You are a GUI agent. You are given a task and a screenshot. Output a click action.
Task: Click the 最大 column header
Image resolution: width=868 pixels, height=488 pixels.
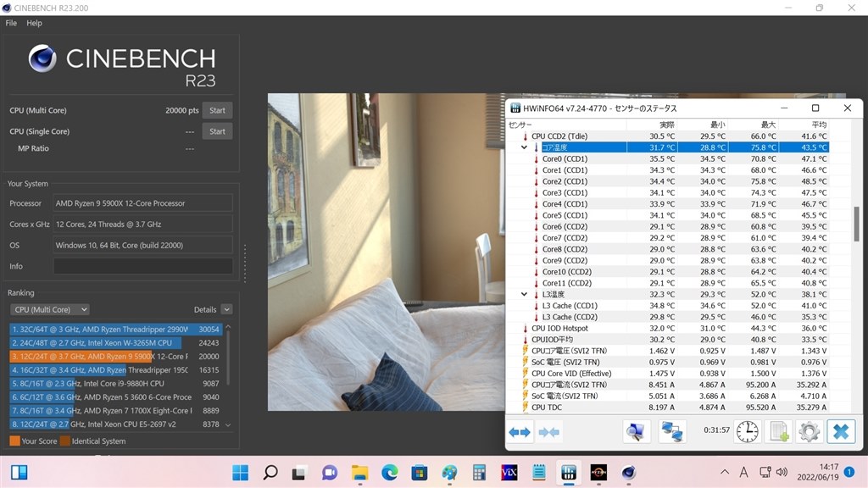768,125
